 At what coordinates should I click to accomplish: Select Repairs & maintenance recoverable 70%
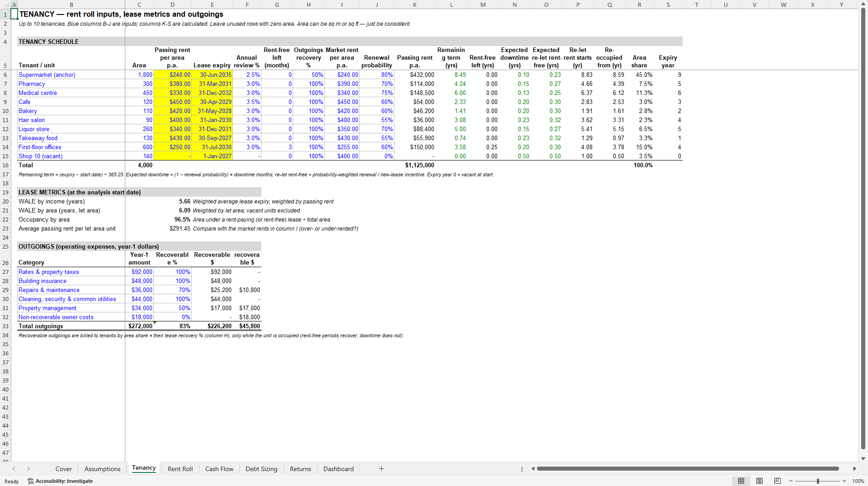point(172,290)
